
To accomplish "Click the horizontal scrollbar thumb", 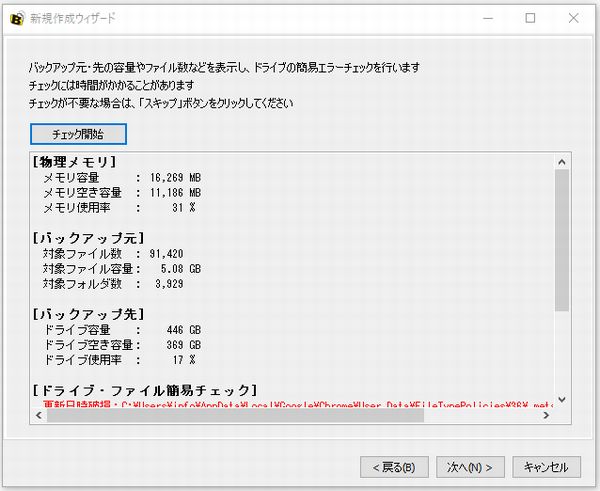I will click(235, 415).
